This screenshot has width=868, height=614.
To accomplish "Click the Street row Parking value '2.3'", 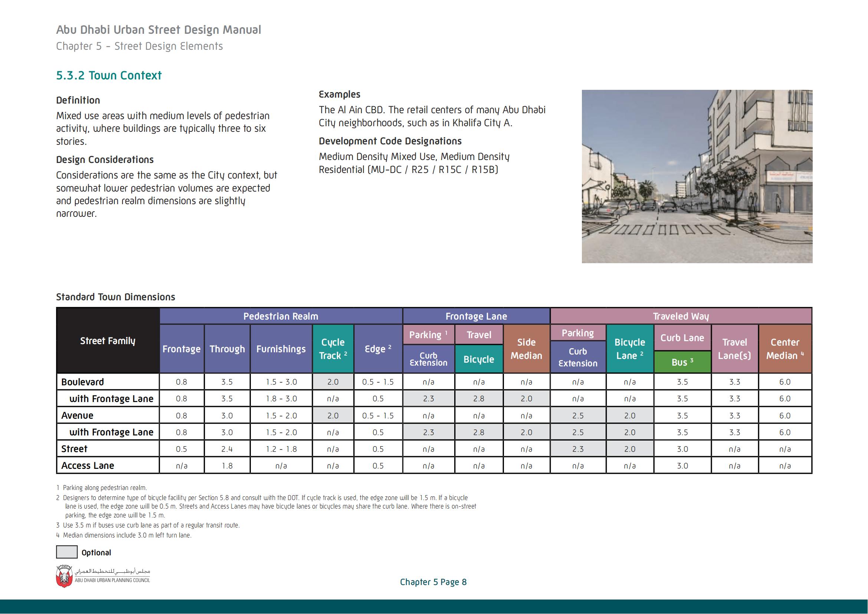I will point(578,449).
